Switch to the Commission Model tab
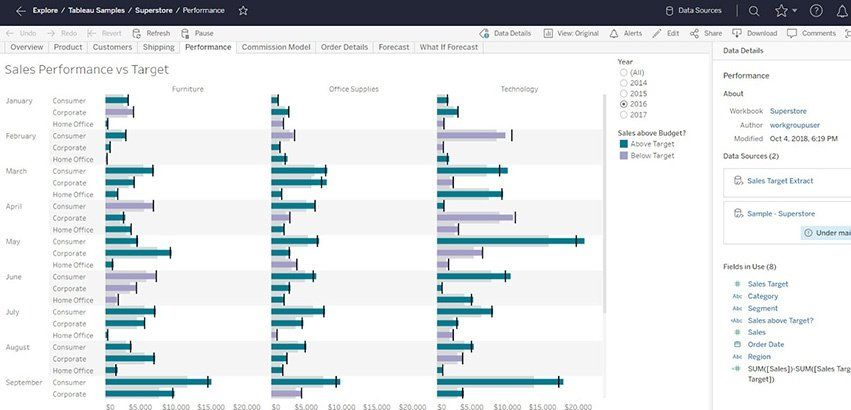 [276, 47]
